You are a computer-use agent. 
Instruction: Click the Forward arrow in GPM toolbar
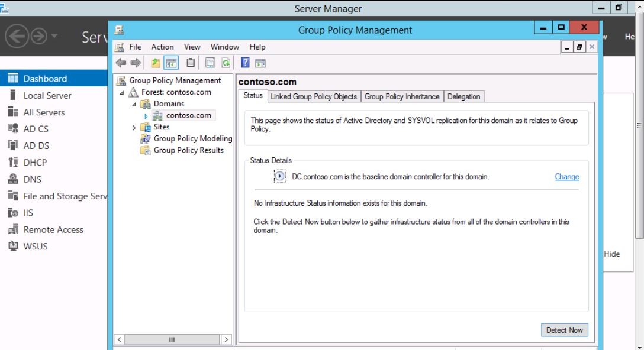136,63
